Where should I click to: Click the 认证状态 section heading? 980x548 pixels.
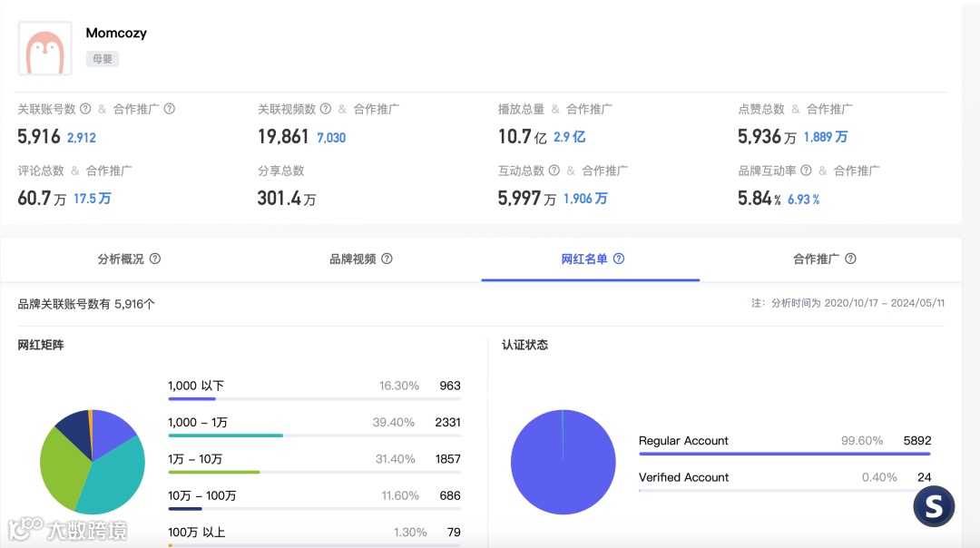(525, 345)
